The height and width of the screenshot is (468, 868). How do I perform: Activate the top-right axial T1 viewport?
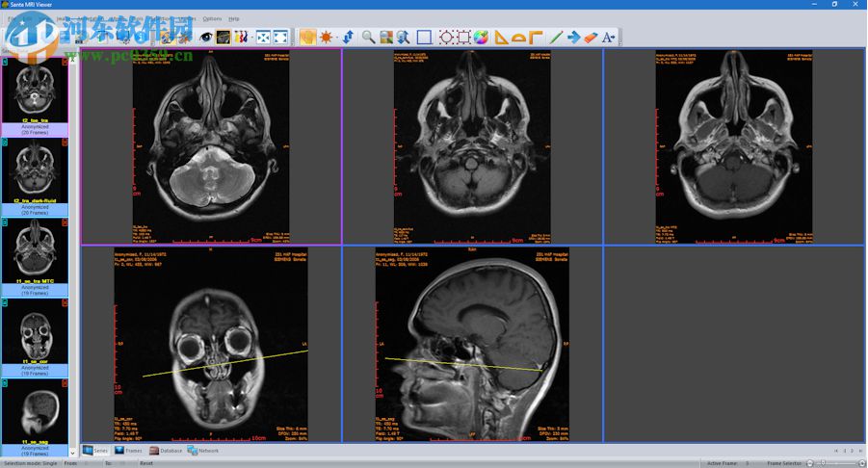pos(734,146)
